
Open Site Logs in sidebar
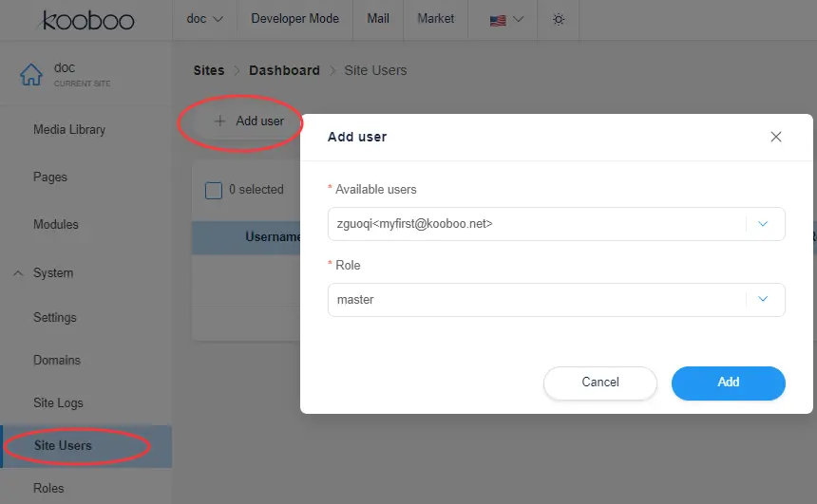tap(58, 403)
